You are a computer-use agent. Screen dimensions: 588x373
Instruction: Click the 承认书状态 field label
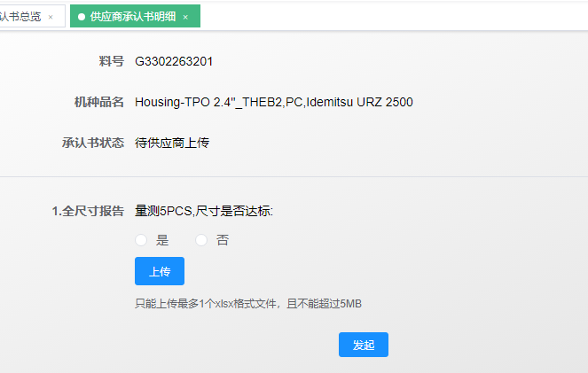[x=92, y=143]
